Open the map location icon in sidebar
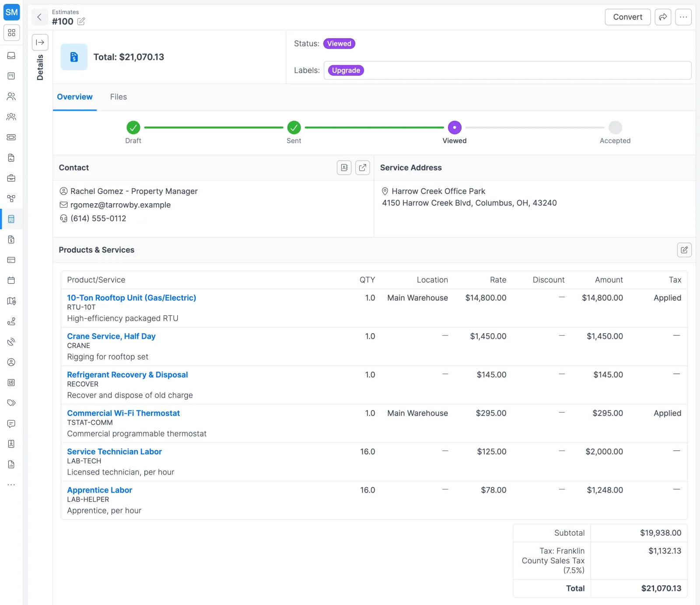Image resolution: width=700 pixels, height=605 pixels. [11, 301]
